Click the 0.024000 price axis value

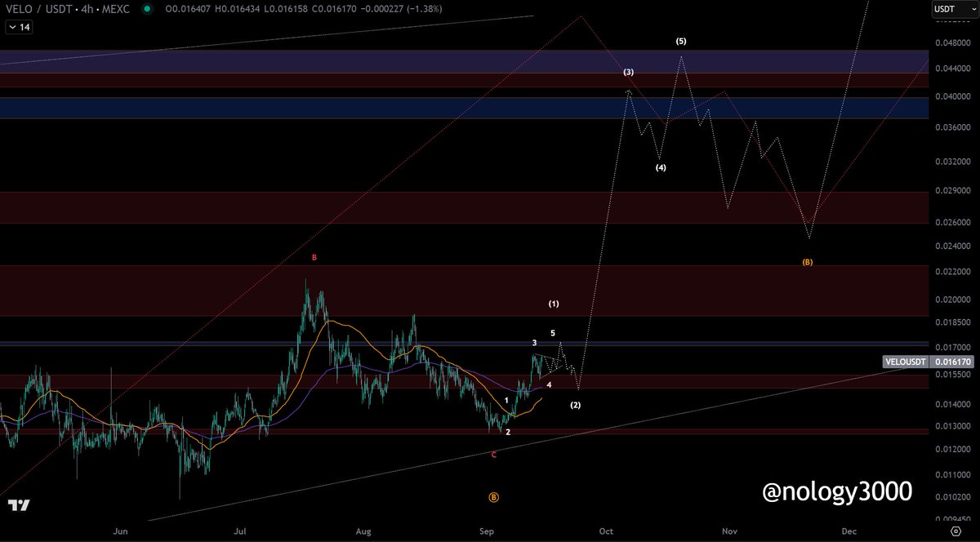(x=954, y=246)
